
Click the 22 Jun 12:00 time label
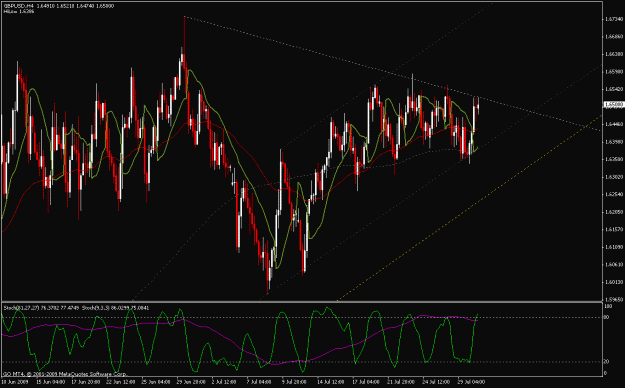coord(120,382)
